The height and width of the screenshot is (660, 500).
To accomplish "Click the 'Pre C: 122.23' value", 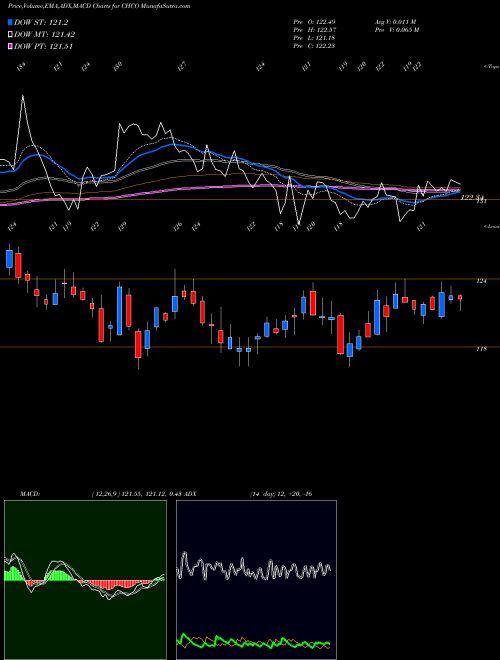I will 314,46.
